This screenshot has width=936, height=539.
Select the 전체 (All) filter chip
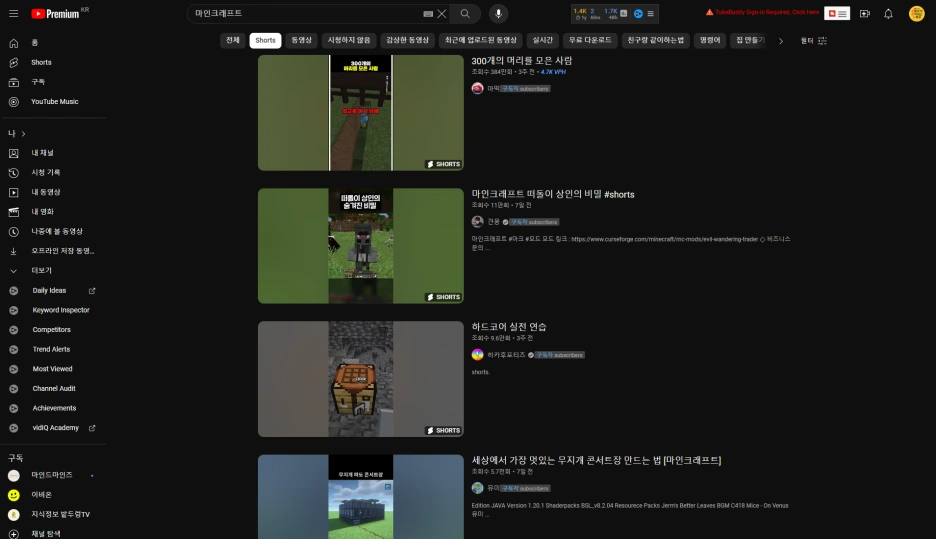point(233,40)
